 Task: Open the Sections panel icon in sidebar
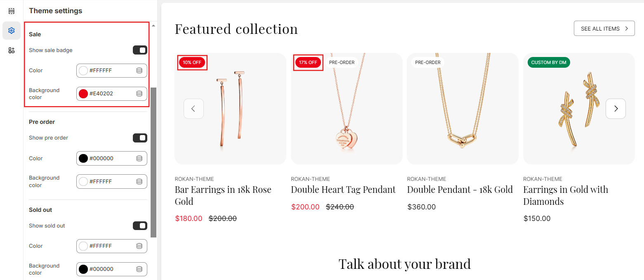12,11
